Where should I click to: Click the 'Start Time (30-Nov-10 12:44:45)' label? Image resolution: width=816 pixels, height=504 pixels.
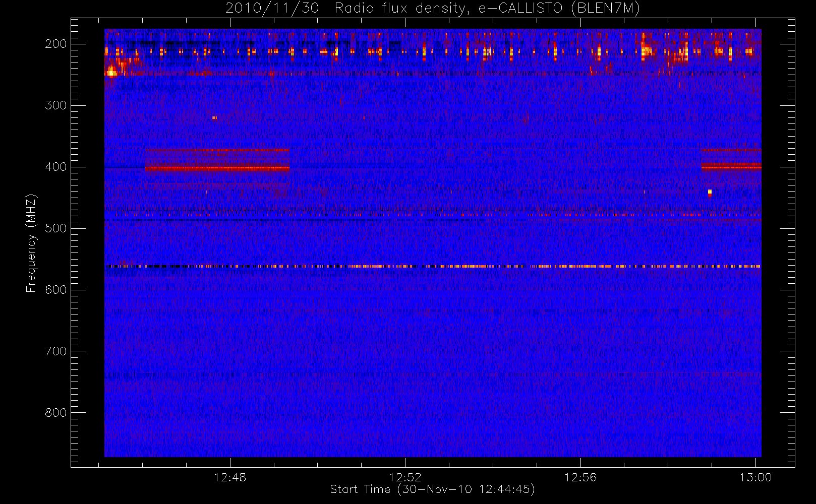click(x=432, y=489)
